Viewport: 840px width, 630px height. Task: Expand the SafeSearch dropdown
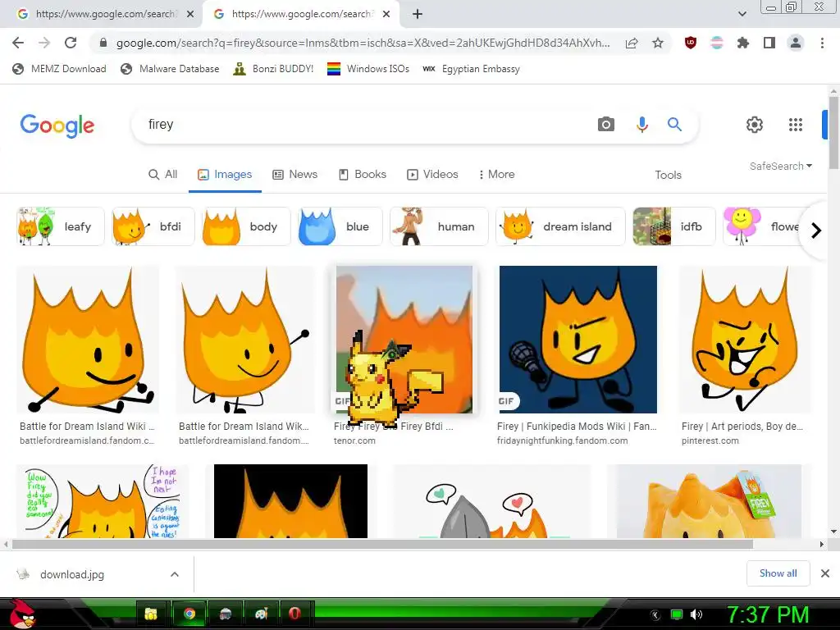[781, 166]
